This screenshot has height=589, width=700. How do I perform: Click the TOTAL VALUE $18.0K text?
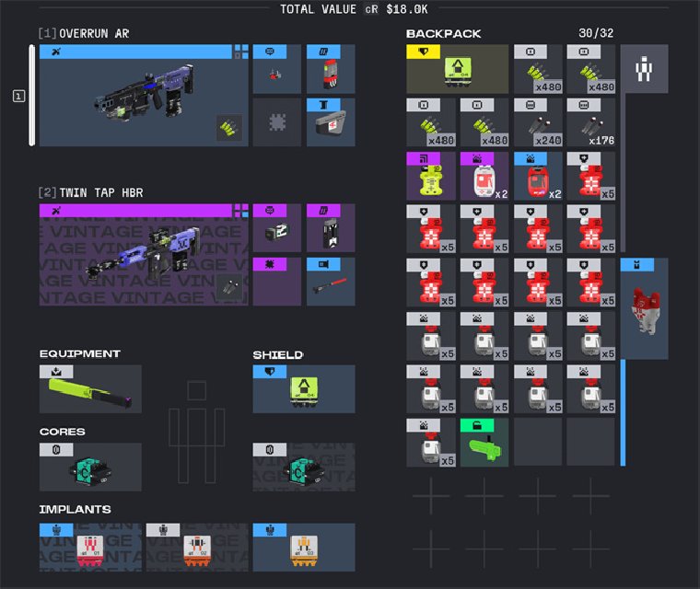click(x=354, y=9)
